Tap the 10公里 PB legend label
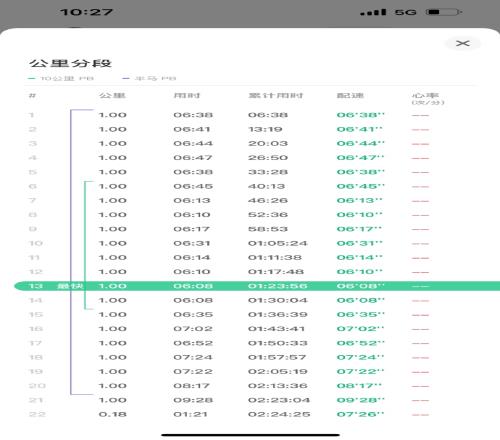Screen dimensions: 500x440 67,79
